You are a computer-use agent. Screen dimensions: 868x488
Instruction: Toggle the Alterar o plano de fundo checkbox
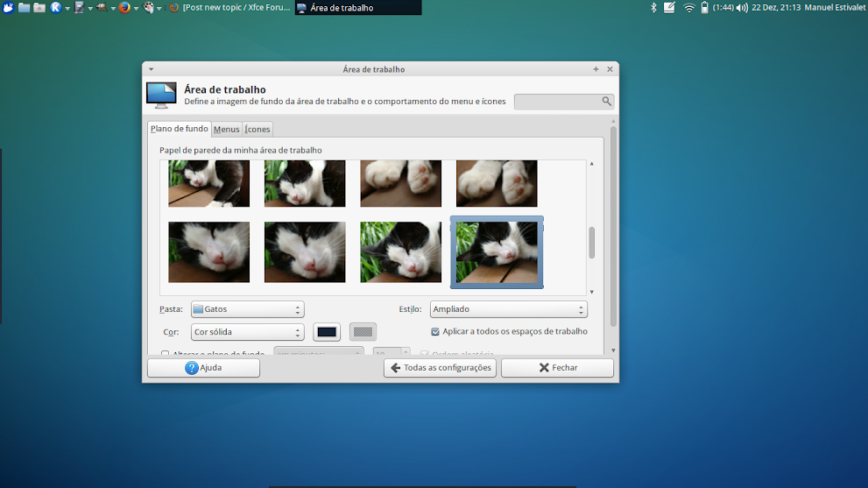click(x=165, y=353)
